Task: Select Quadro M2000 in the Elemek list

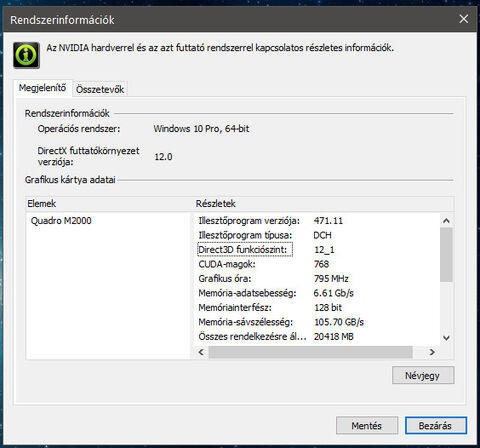Action: point(61,221)
